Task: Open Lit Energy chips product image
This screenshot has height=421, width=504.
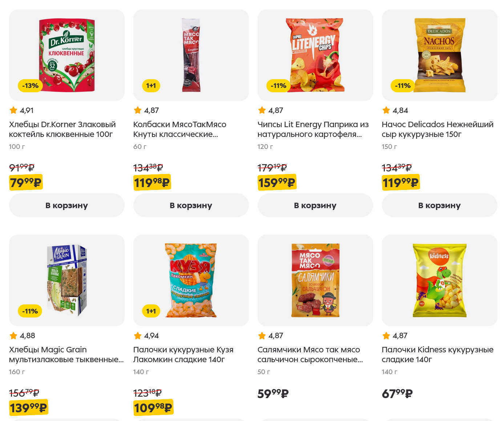Action: coord(315,55)
